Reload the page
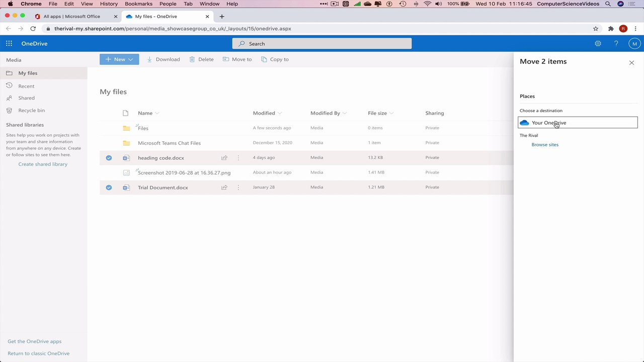644x362 pixels. (x=33, y=29)
